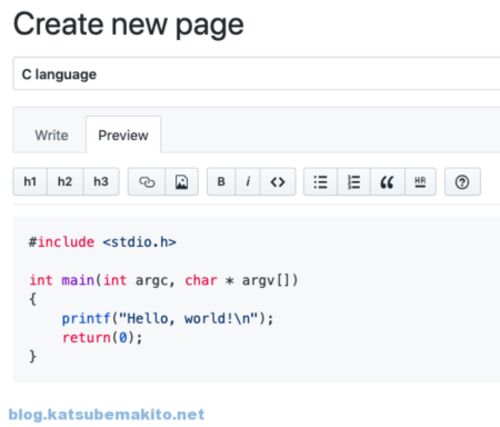Click the "Create new page" heading
The width and height of the screenshot is (500, 427).
pyautogui.click(x=128, y=25)
